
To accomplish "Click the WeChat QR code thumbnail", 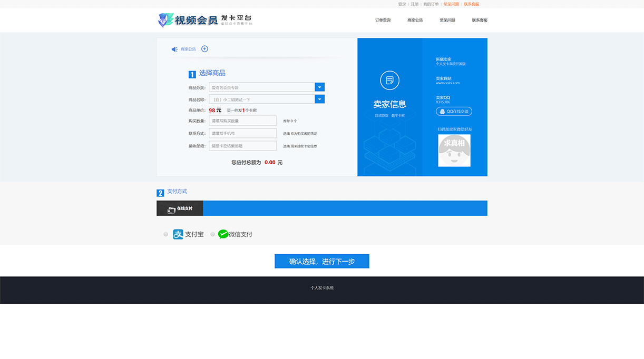I will click(x=454, y=150).
